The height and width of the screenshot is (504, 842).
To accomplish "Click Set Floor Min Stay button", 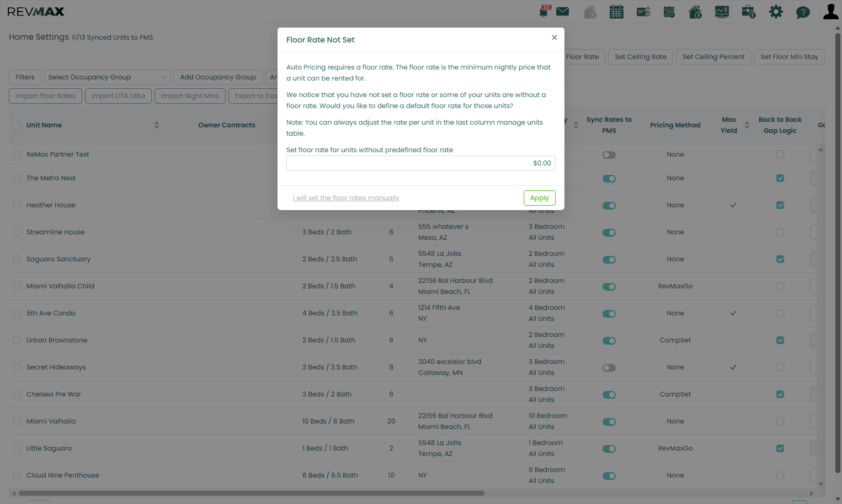I will coord(789,57).
